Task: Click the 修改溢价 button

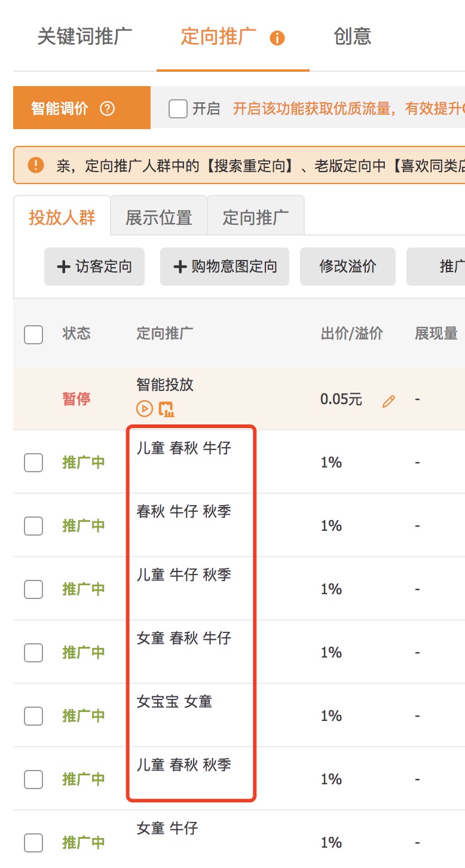Action: tap(347, 267)
